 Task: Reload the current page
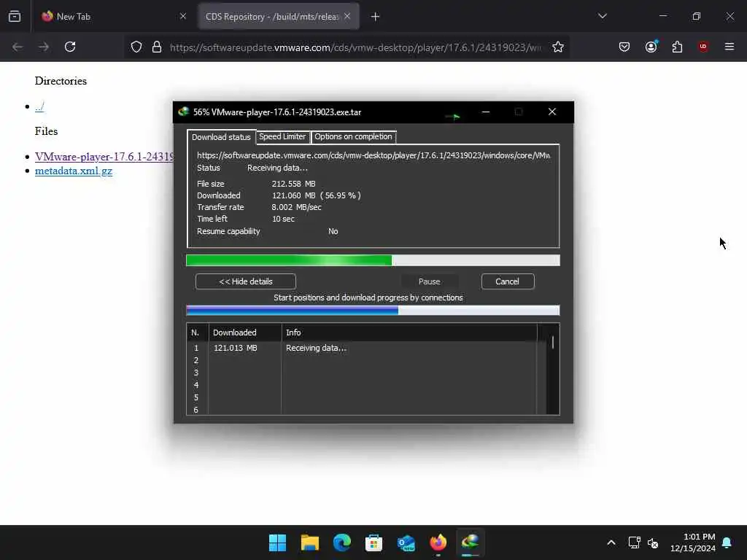[70, 47]
